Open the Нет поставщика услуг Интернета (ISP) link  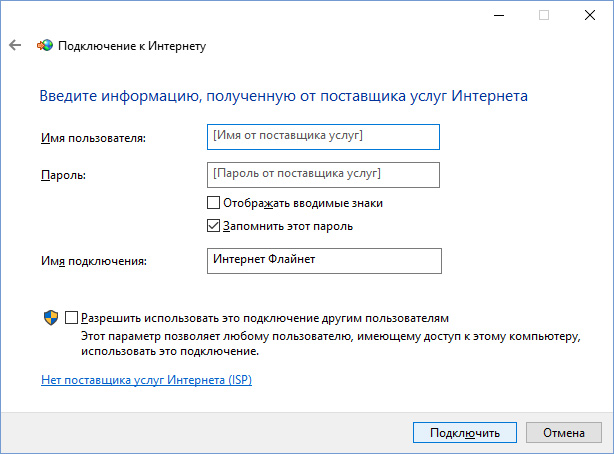pyautogui.click(x=146, y=380)
